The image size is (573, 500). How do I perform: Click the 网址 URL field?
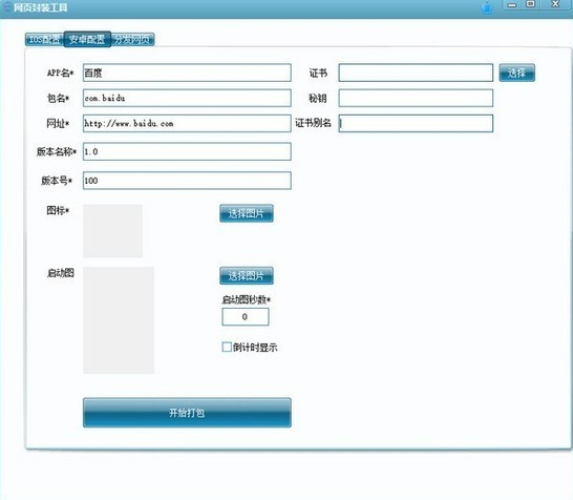(187, 123)
